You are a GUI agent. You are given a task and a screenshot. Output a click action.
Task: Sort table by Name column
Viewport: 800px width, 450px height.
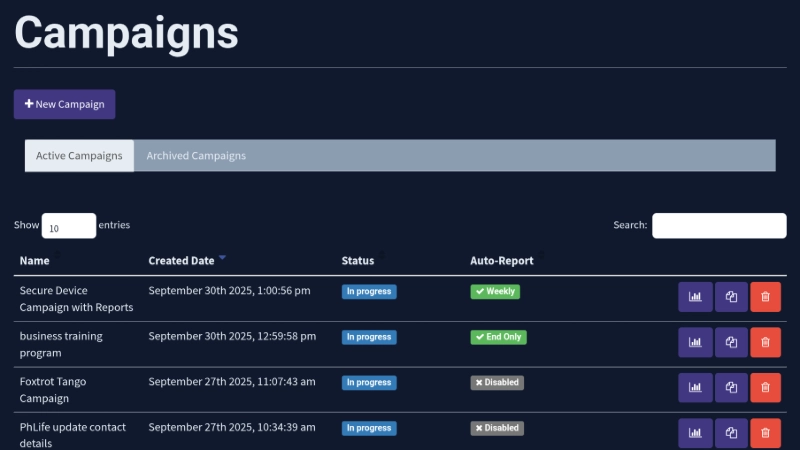coord(35,261)
